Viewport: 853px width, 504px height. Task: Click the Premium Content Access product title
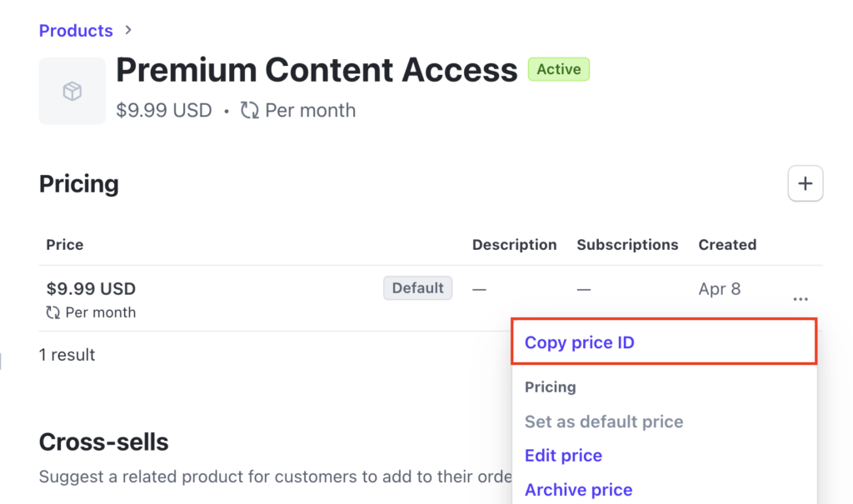click(316, 70)
